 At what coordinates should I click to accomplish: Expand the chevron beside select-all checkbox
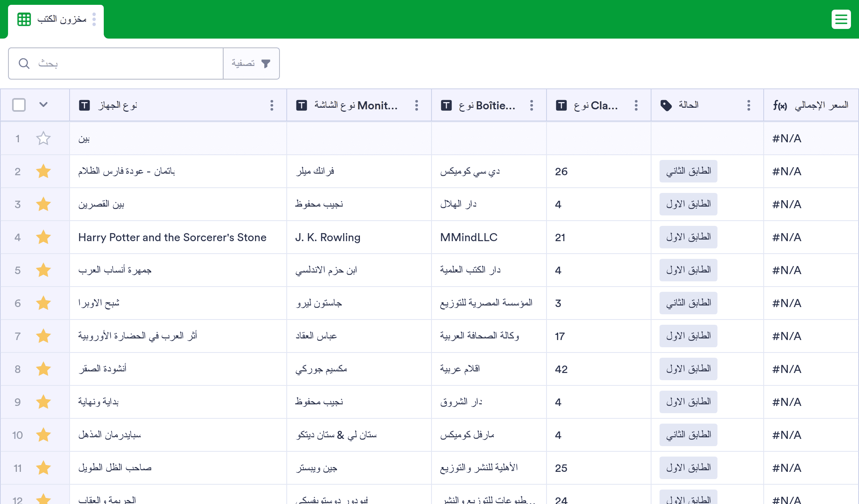[x=43, y=105]
